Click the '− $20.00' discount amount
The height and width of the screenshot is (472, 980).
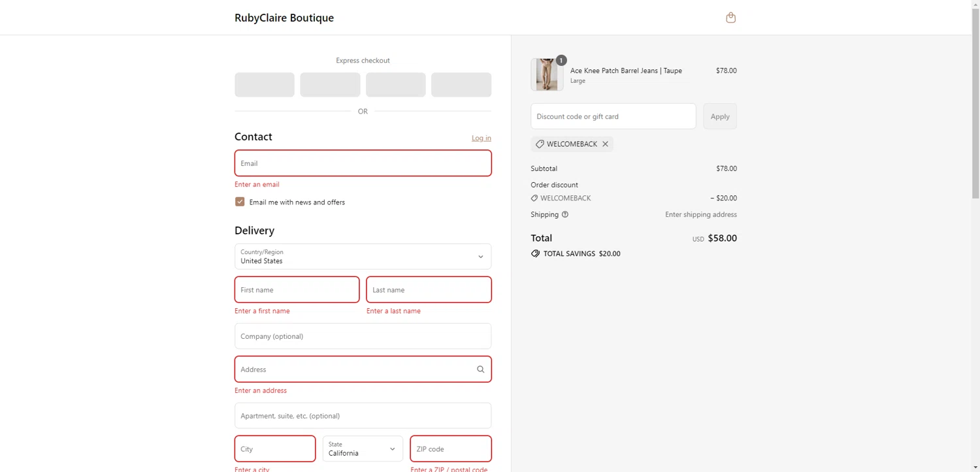[723, 198]
